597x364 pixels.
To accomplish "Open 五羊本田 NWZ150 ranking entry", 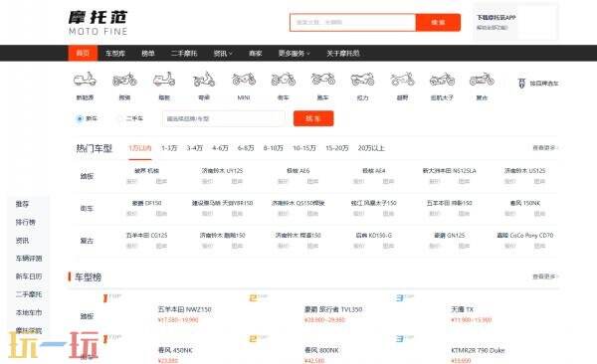I will 185,309.
